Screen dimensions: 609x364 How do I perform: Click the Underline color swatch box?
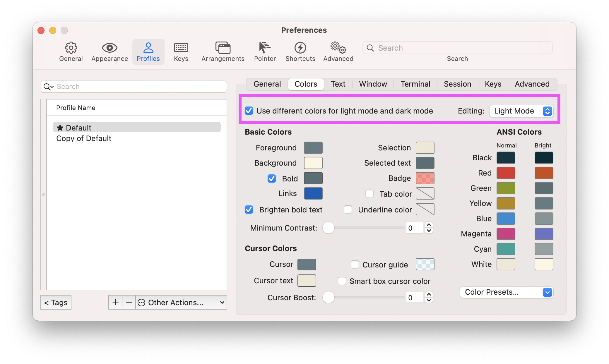coord(425,209)
